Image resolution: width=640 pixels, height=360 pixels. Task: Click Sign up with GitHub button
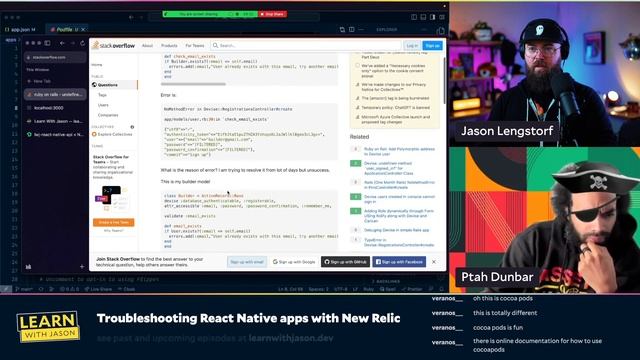pyautogui.click(x=345, y=262)
